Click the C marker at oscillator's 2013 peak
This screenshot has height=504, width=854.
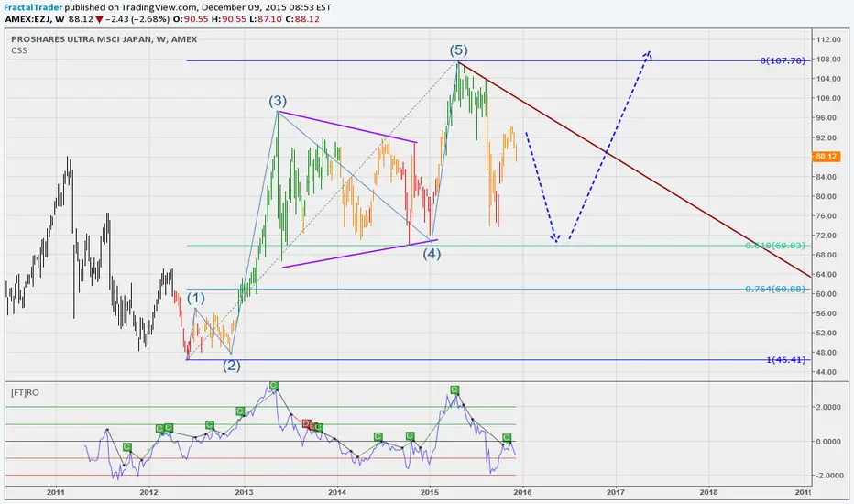click(273, 386)
